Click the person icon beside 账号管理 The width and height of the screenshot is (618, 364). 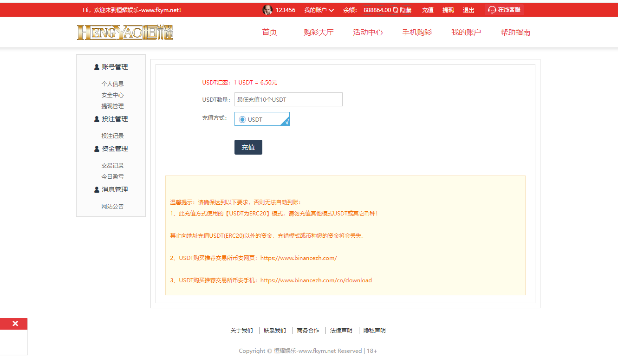[96, 66]
